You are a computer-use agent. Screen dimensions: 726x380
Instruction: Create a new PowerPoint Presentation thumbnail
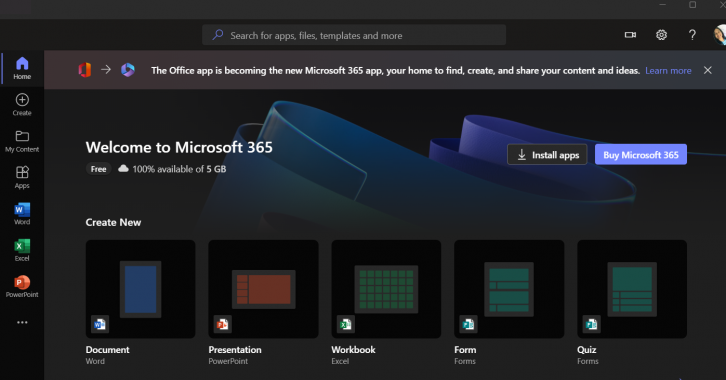(x=263, y=289)
